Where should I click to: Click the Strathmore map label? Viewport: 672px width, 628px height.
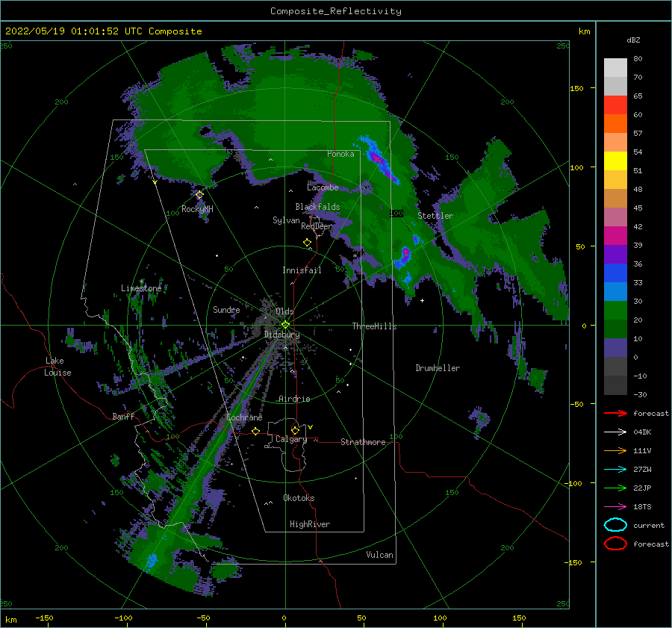coord(363,442)
